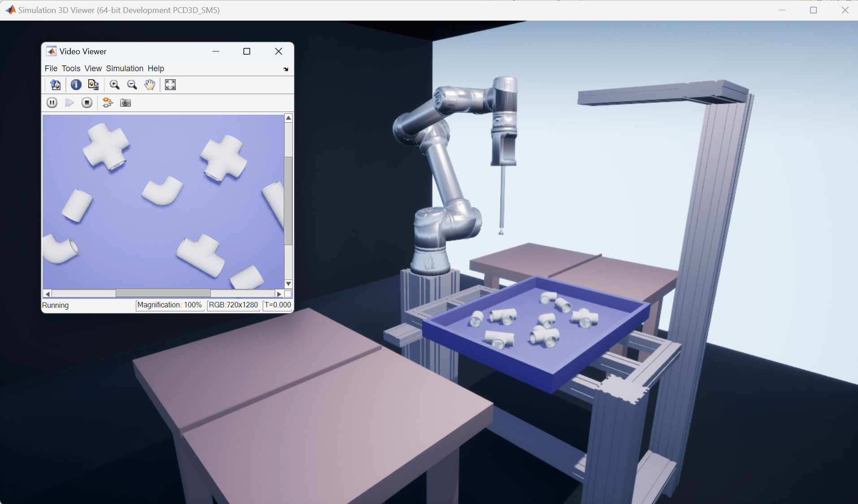The width and height of the screenshot is (858, 504).
Task: Open the Simulation menu
Action: [125, 69]
